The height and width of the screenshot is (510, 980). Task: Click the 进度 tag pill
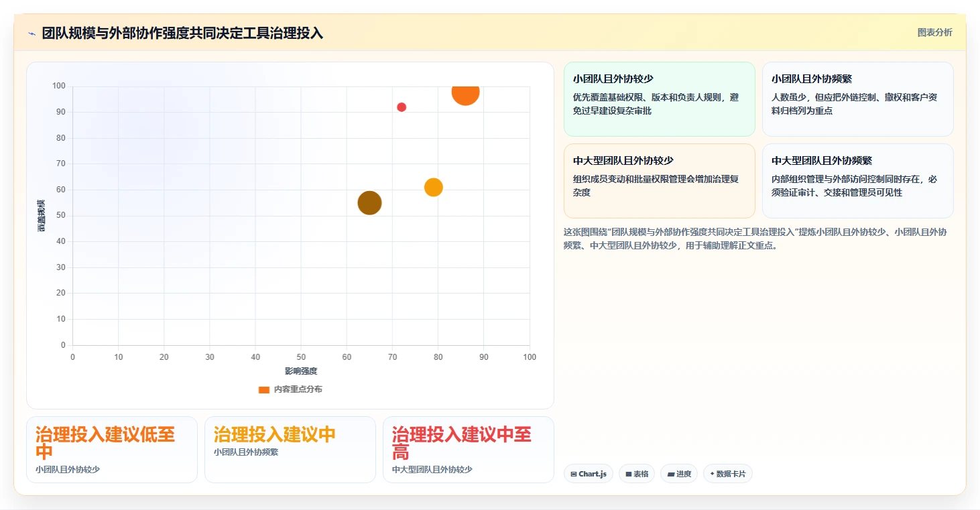coord(679,474)
